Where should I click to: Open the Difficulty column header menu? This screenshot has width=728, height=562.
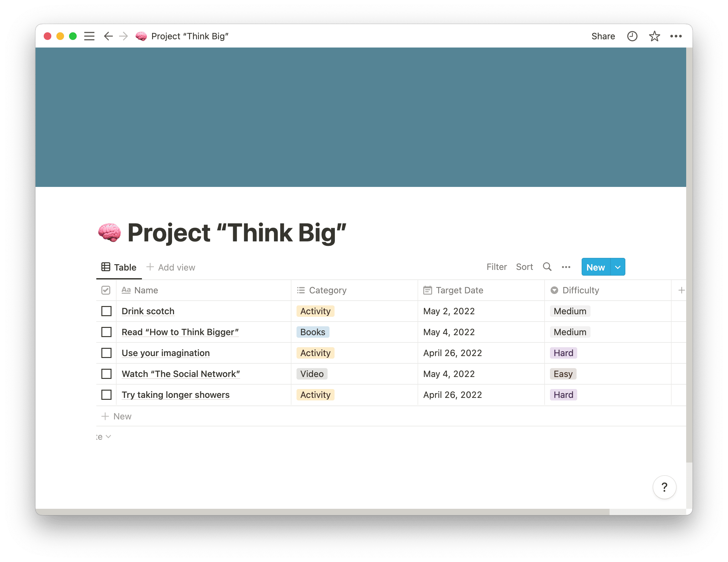click(607, 290)
